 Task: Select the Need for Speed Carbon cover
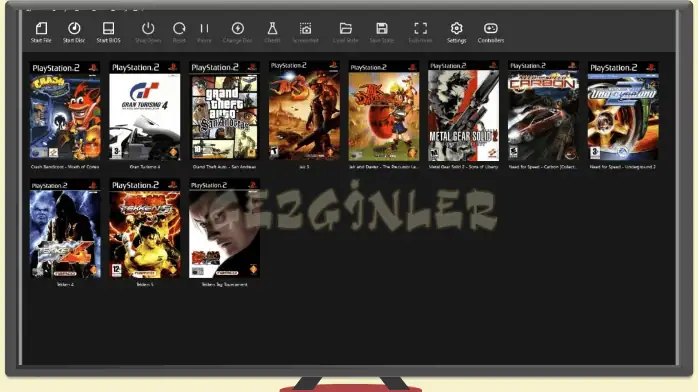[x=544, y=110]
